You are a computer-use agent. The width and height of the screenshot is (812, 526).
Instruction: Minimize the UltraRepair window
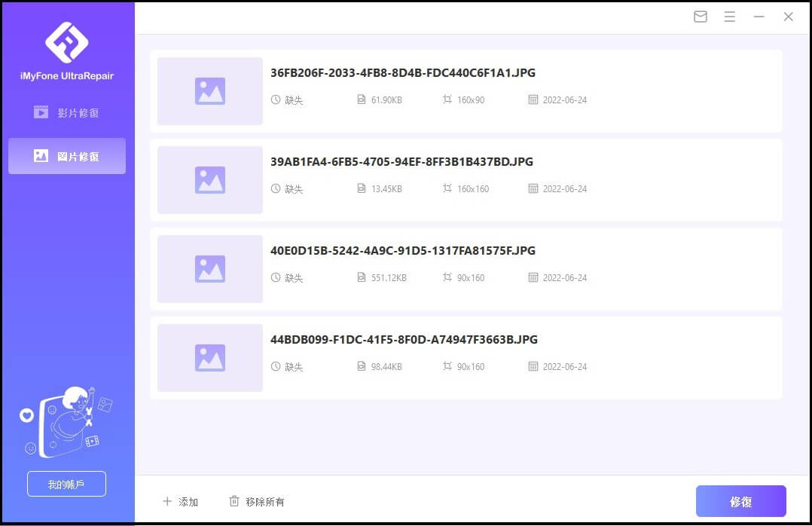[759, 17]
